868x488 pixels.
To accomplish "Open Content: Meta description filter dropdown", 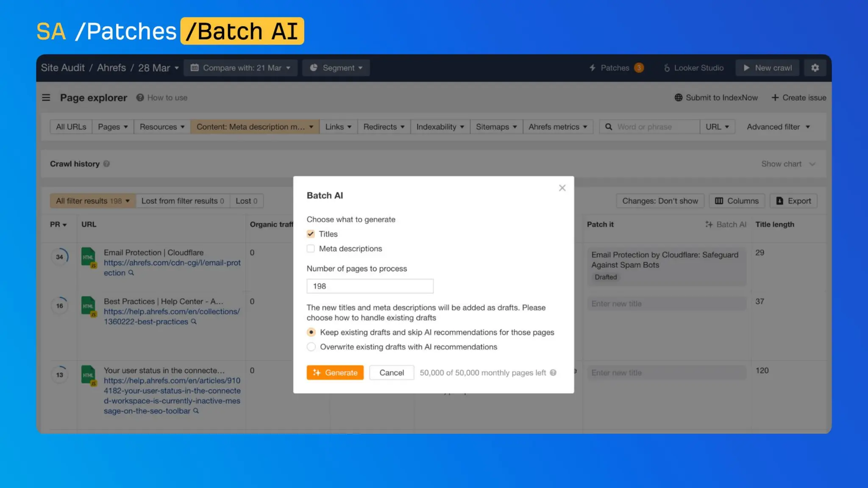I will point(255,127).
